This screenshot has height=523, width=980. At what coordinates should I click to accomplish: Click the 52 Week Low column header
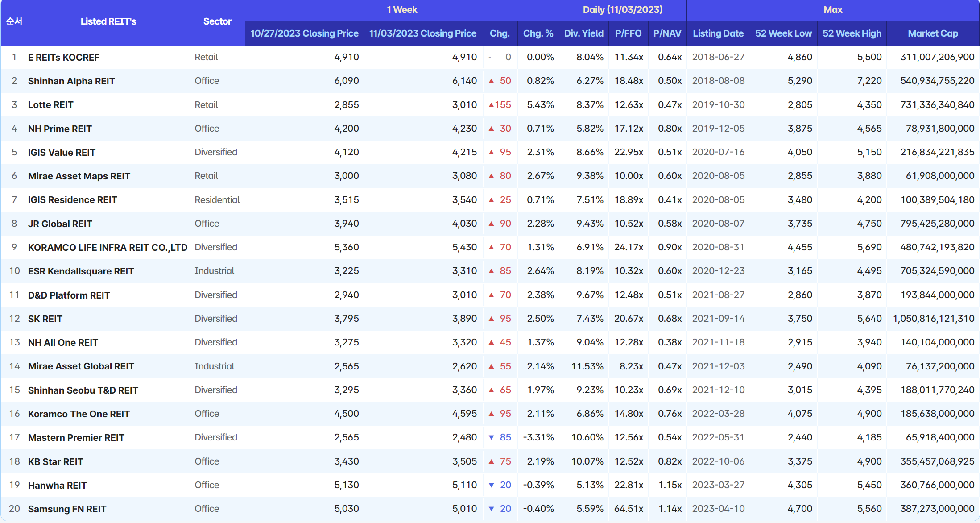(783, 33)
